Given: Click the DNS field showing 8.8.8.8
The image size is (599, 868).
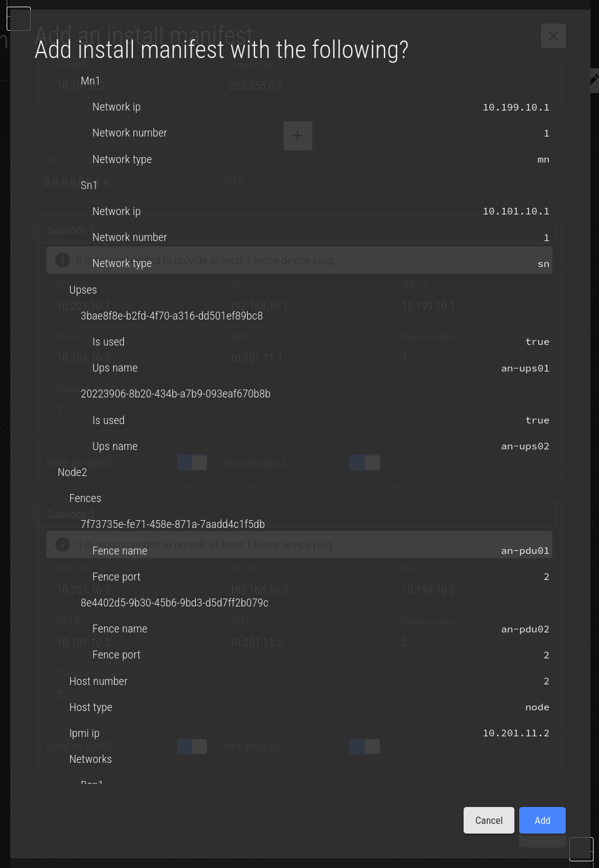Looking at the screenshot, I should (123, 182).
